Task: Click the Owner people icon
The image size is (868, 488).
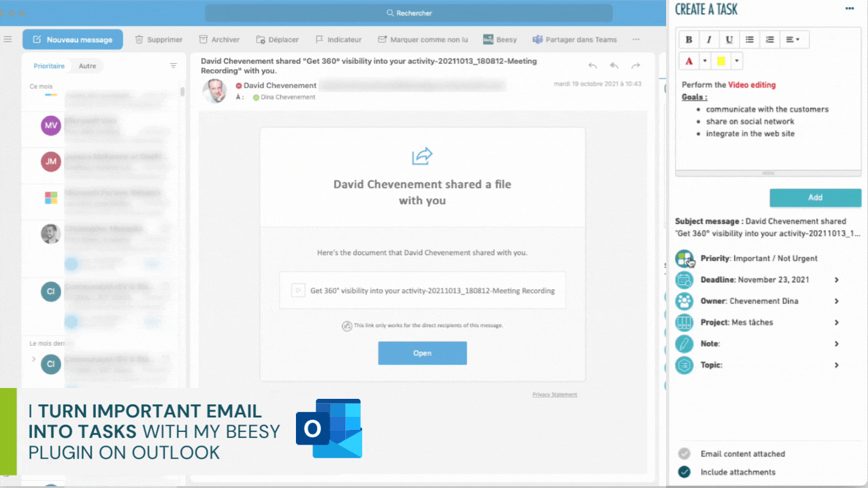Action: click(x=684, y=301)
